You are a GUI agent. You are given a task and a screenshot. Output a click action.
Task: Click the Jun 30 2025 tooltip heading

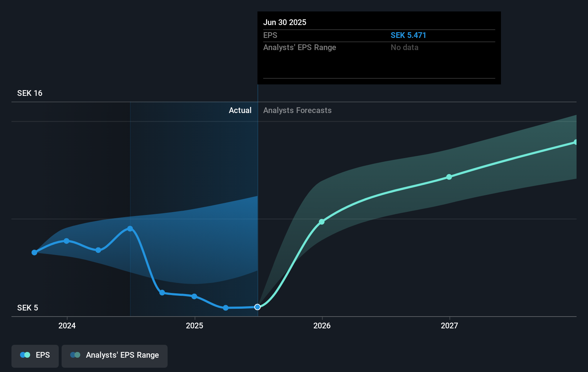(x=285, y=22)
